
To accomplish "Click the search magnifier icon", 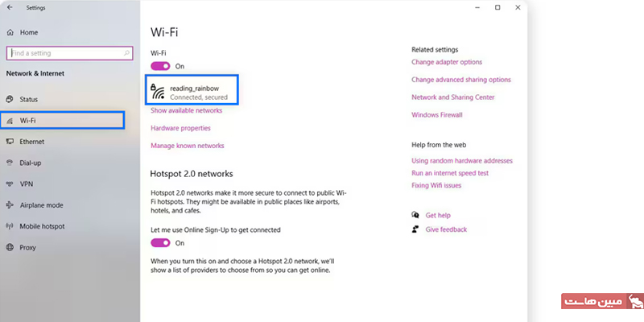I will point(127,52).
